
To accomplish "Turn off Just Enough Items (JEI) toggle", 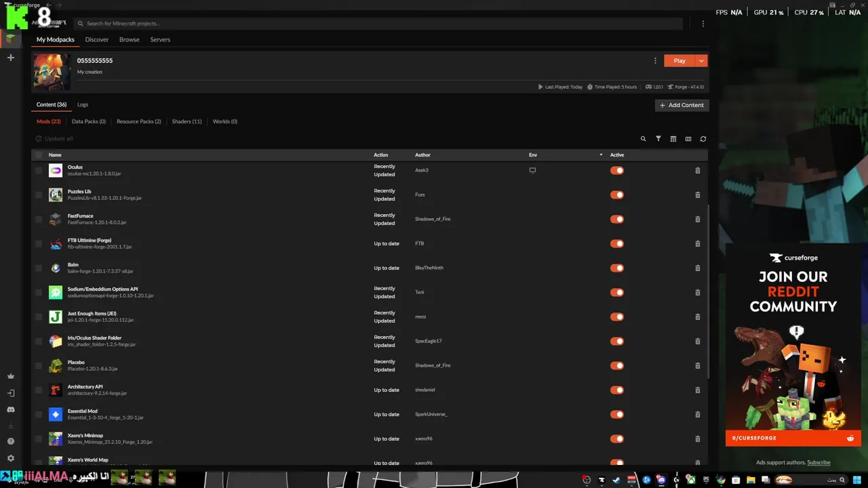I will coord(616,317).
